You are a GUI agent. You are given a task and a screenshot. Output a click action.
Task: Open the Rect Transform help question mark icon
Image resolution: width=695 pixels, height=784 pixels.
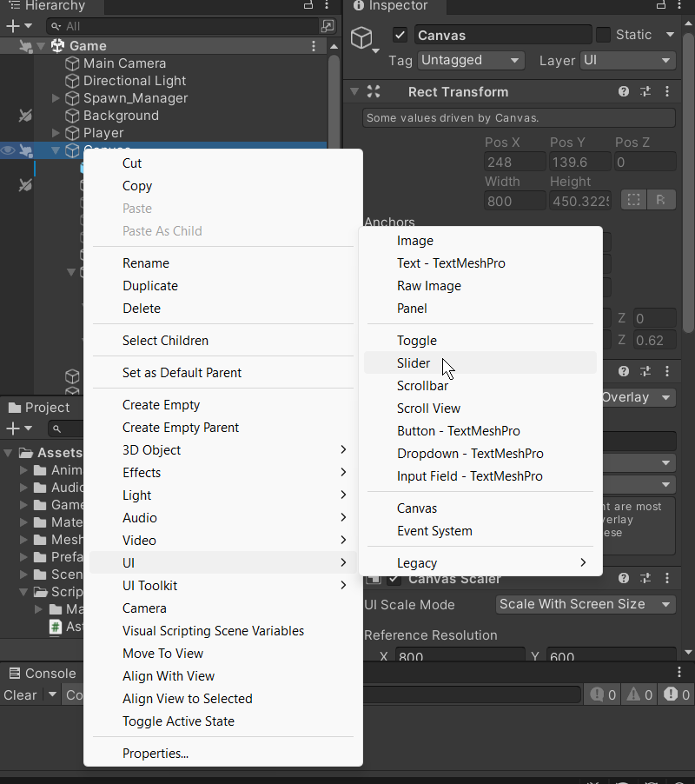[x=623, y=91]
